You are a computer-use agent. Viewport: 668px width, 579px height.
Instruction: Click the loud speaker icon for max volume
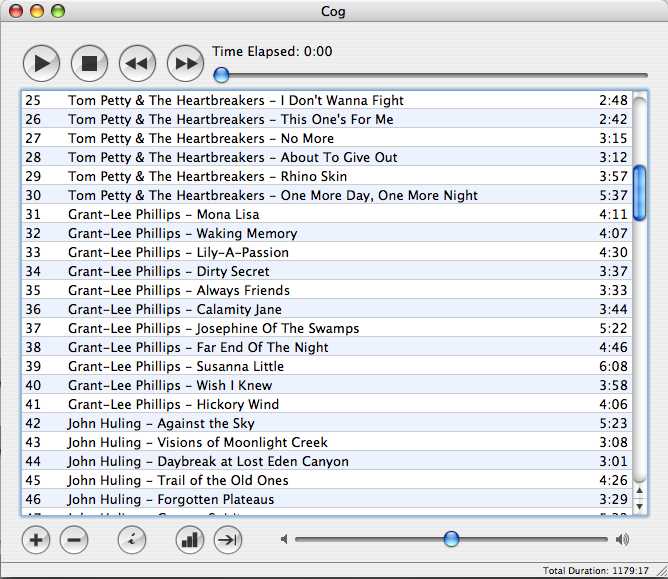click(x=622, y=540)
